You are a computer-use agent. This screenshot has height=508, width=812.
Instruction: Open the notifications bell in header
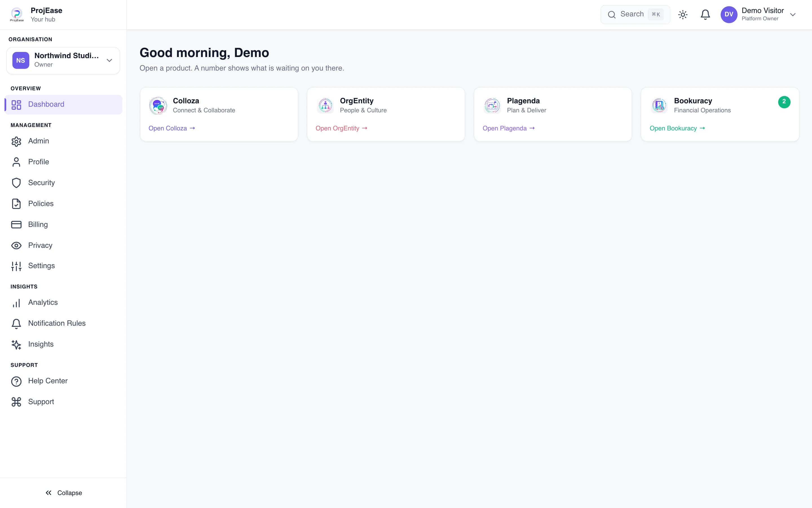pos(705,14)
